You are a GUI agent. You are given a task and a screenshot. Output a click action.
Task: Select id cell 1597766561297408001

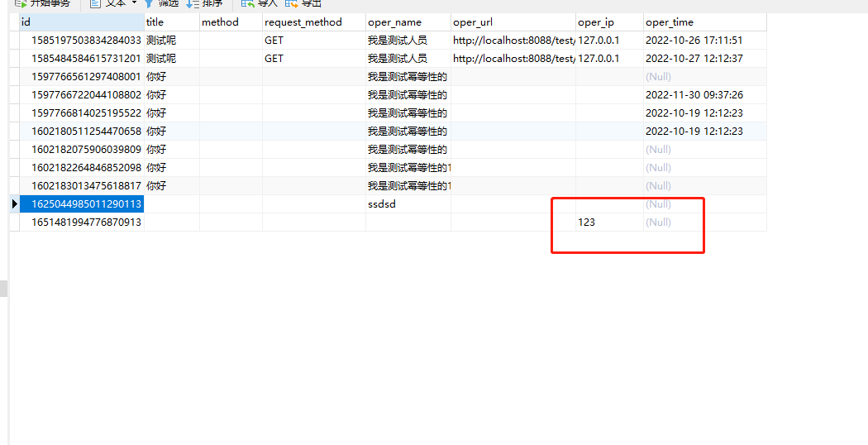(82, 76)
